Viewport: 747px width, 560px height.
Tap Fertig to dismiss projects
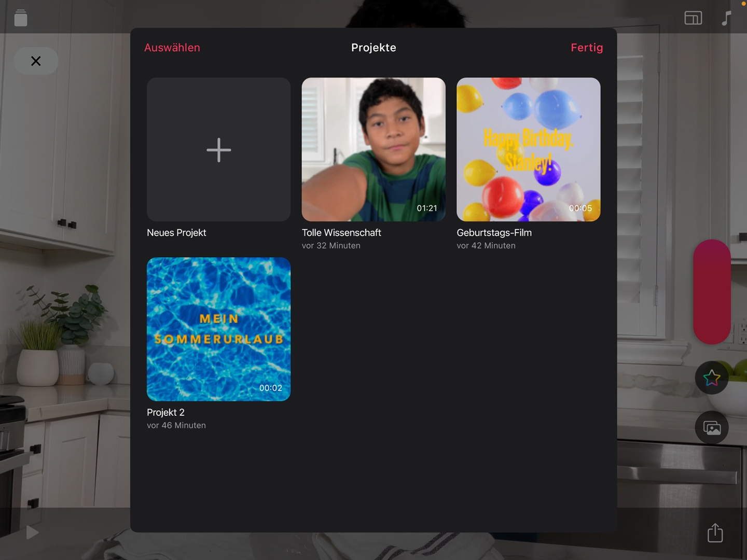tap(587, 48)
